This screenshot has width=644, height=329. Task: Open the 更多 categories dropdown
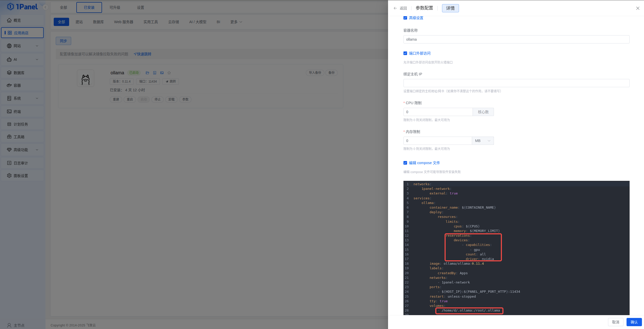(x=236, y=22)
